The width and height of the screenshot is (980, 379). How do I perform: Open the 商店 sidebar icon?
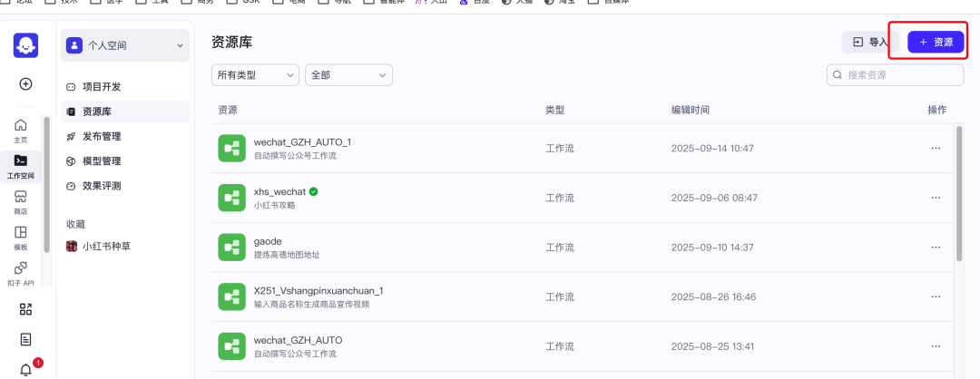click(x=21, y=202)
